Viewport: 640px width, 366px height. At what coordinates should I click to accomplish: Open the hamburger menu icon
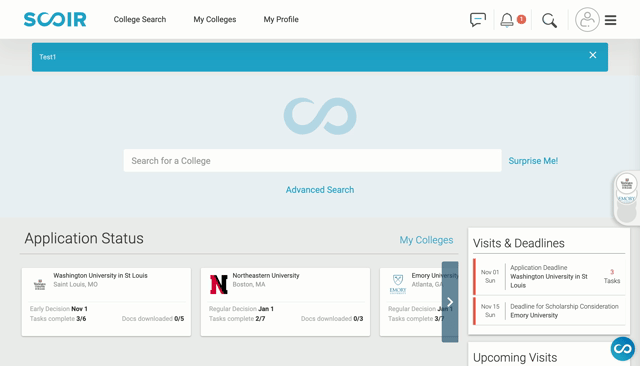click(x=610, y=20)
